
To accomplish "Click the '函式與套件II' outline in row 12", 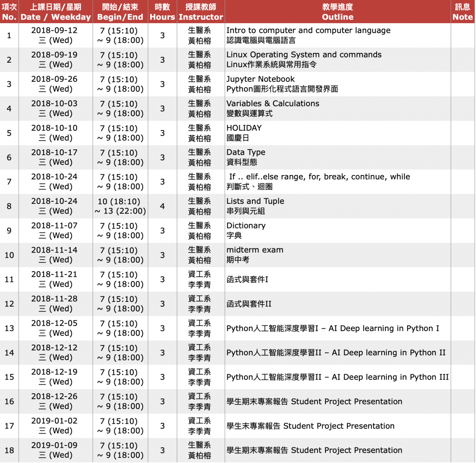I will 337,304.
